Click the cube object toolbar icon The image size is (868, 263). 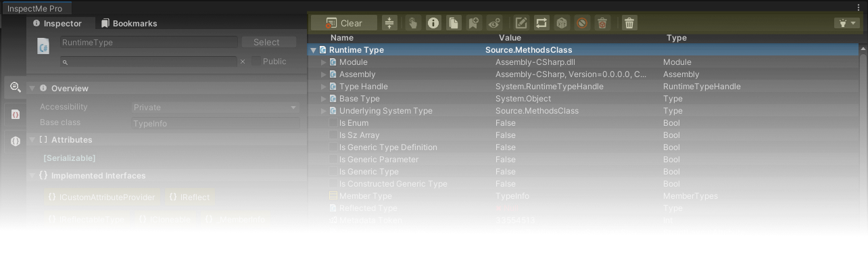coord(562,23)
